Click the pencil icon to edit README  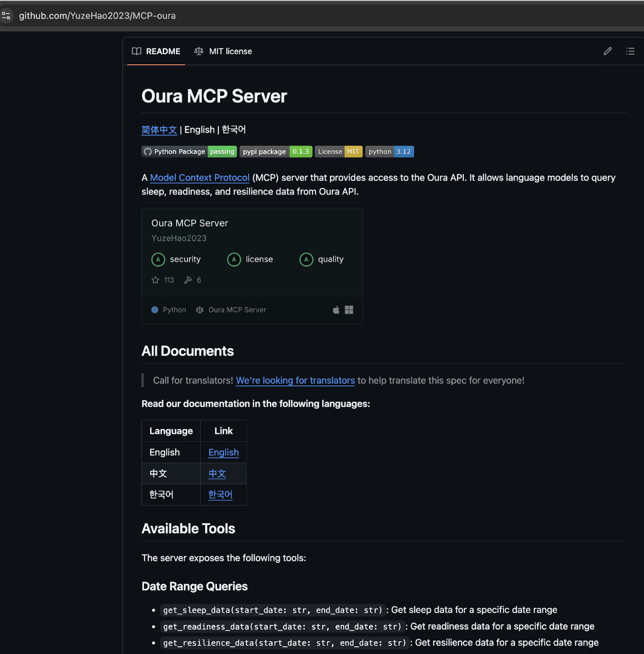coord(607,51)
